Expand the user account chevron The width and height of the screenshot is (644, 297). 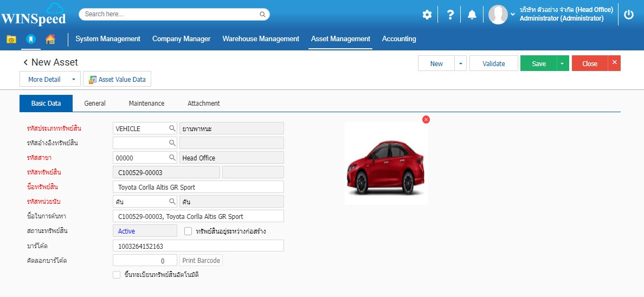(513, 15)
